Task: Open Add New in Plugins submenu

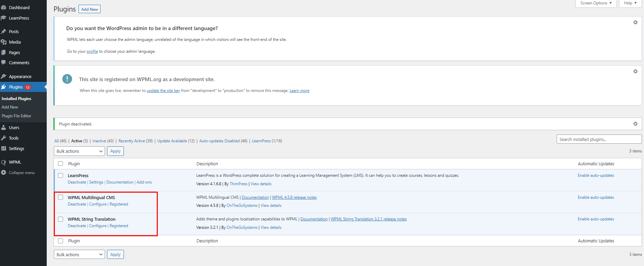Action: (10, 107)
